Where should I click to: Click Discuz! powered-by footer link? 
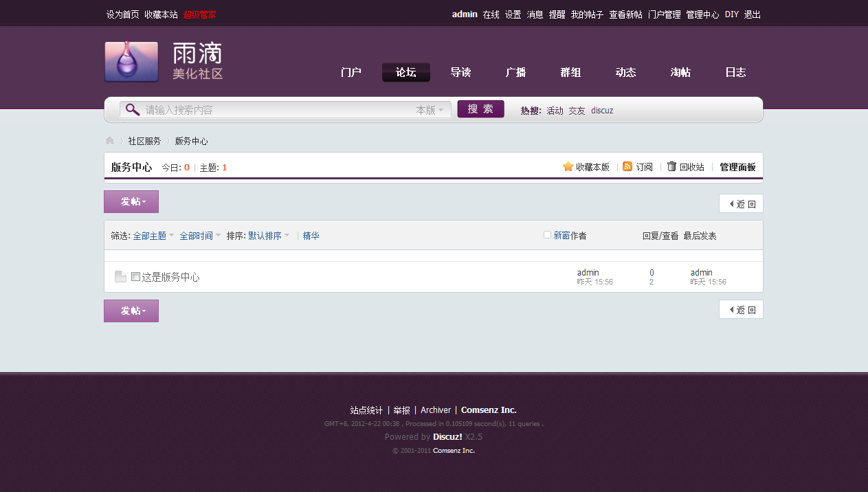tap(447, 436)
